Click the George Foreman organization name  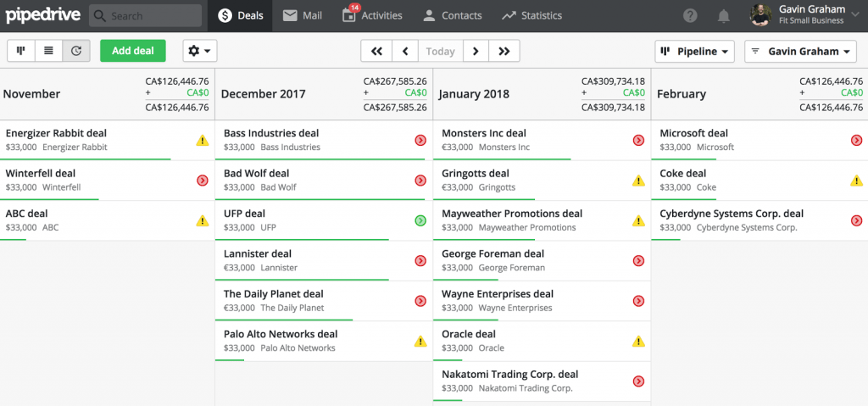pos(511,268)
